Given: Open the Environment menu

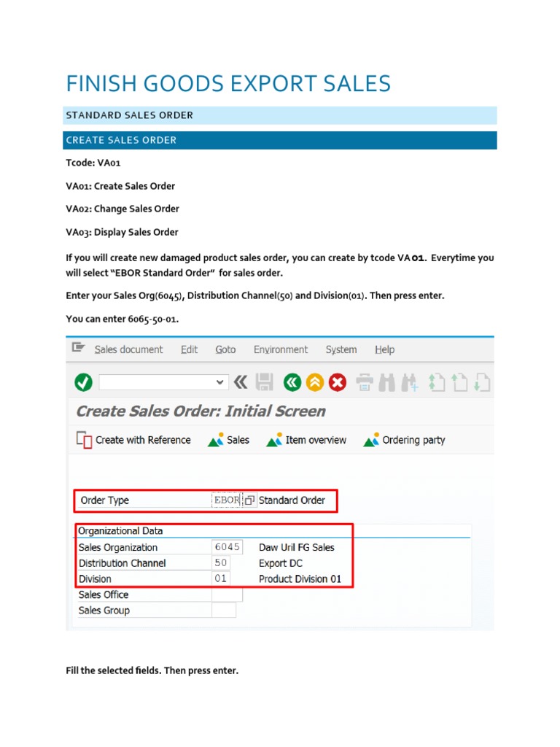Looking at the screenshot, I should tap(281, 349).
